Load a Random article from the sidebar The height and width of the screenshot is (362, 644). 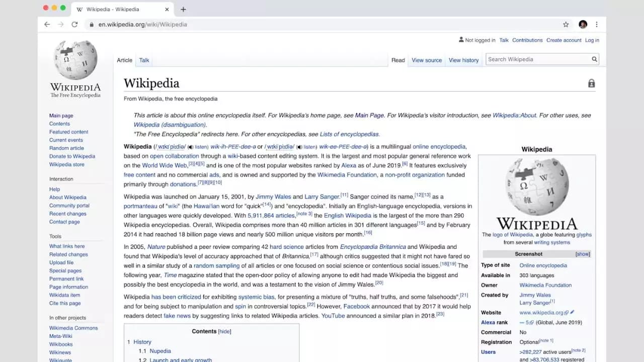pyautogui.click(x=66, y=148)
